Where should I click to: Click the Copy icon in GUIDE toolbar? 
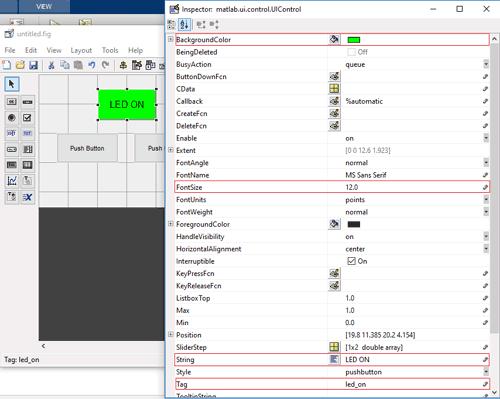[x=65, y=65]
